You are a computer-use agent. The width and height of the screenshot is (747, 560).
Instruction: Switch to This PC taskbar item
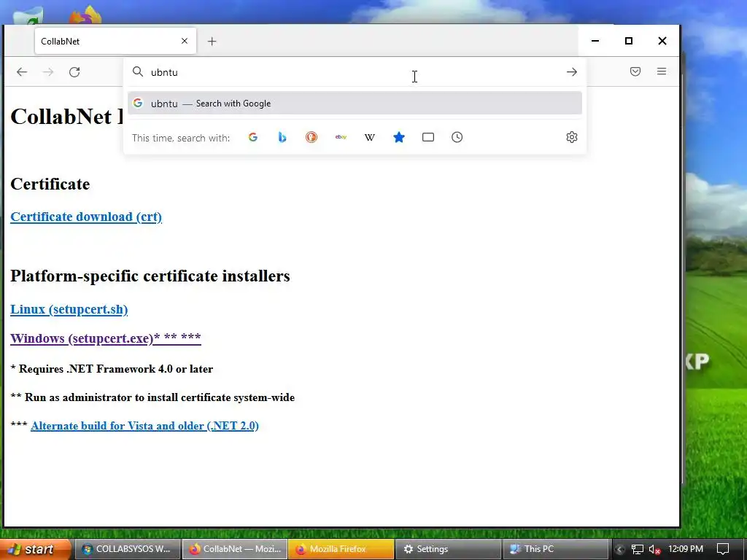(555, 549)
